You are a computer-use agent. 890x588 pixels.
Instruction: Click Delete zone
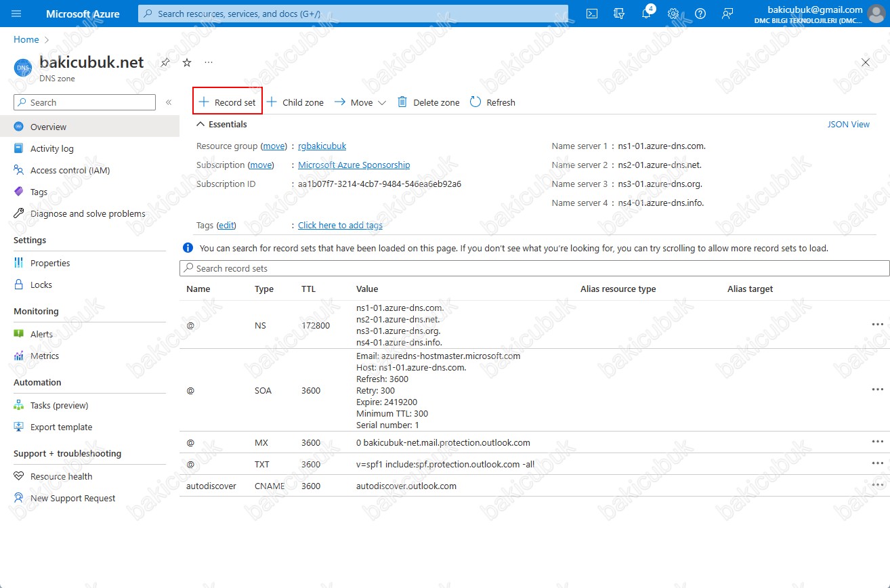tap(428, 102)
